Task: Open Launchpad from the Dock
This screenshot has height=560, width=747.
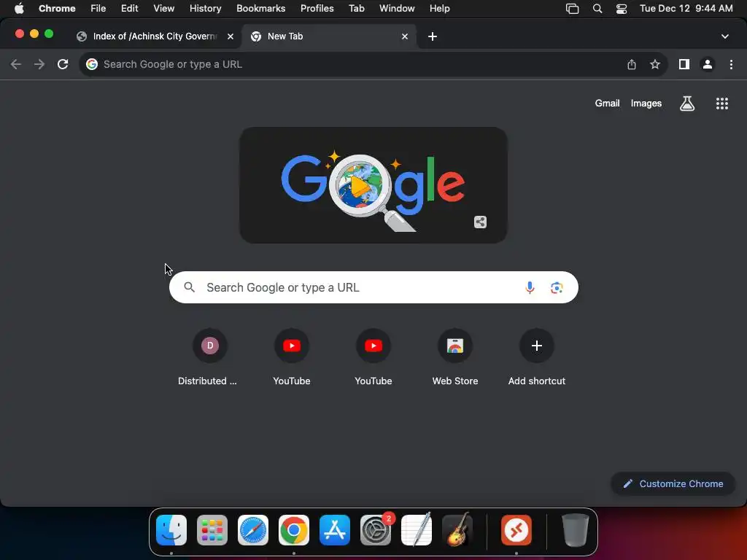Action: pos(212,530)
